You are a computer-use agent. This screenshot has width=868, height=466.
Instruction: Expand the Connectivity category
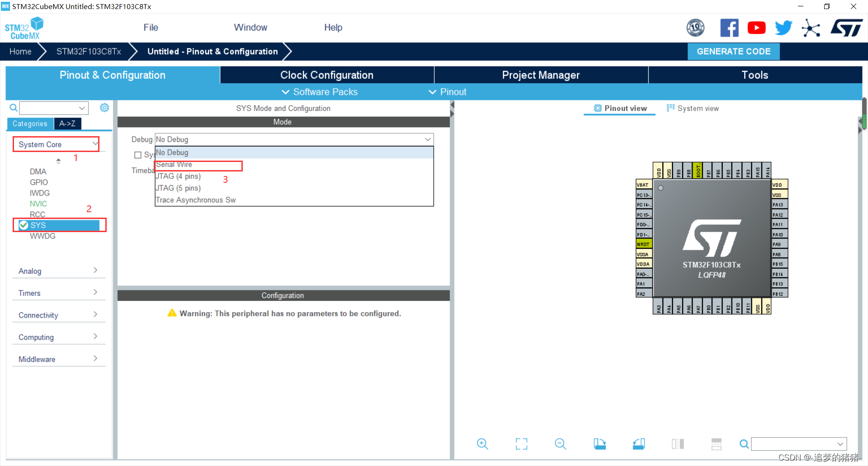point(59,315)
